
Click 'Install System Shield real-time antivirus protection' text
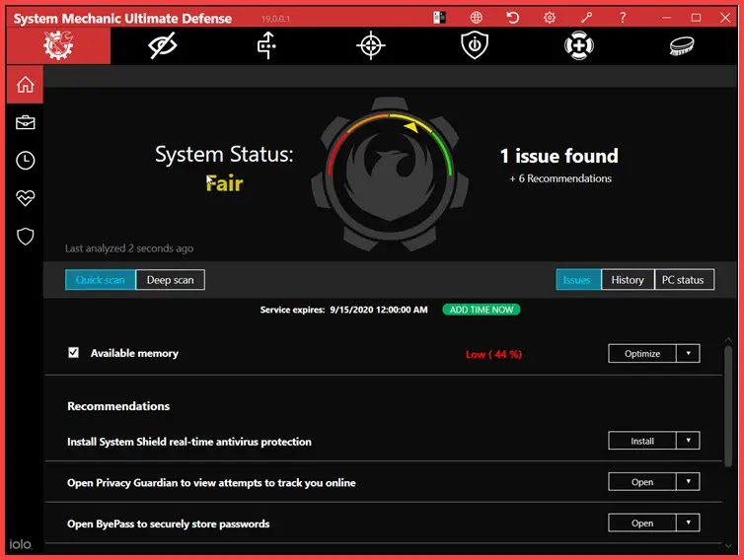point(189,442)
